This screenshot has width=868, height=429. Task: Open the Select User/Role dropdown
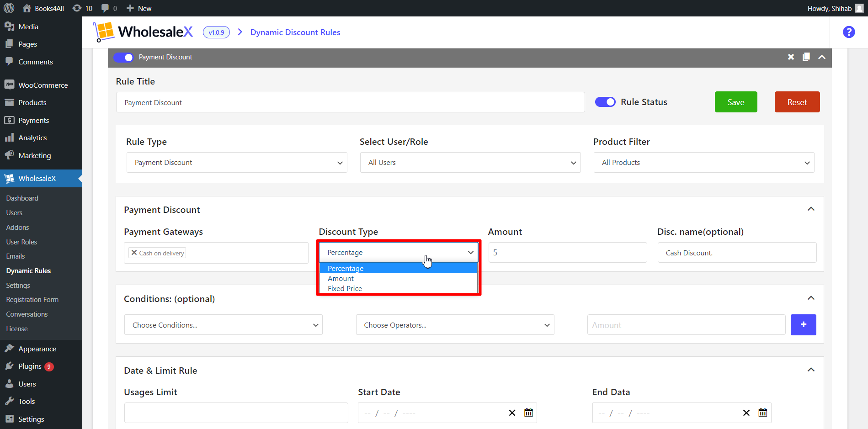point(470,163)
